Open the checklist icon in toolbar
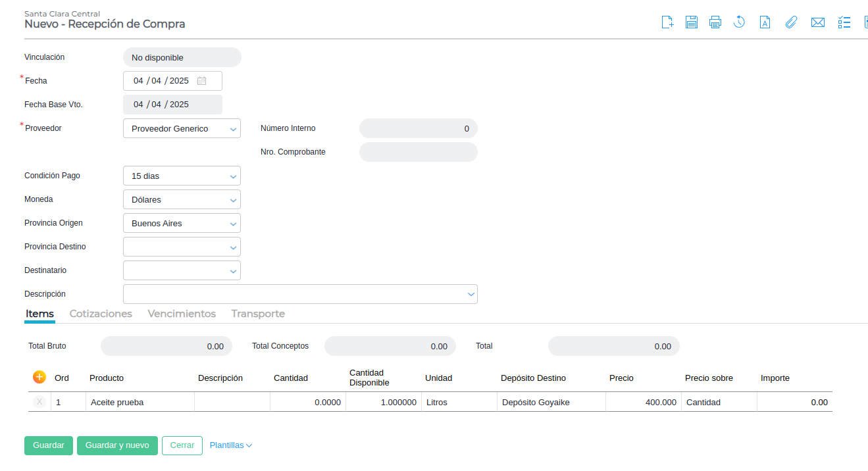 tap(844, 22)
